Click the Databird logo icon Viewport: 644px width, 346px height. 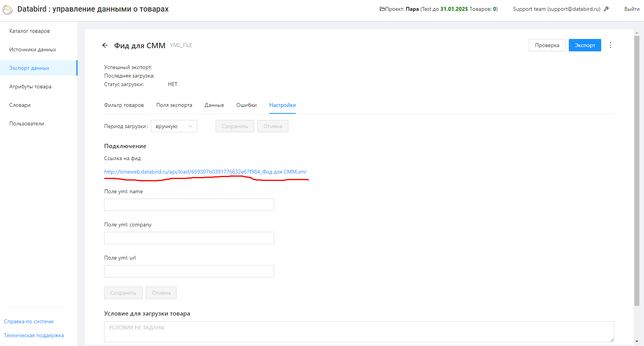[8, 10]
